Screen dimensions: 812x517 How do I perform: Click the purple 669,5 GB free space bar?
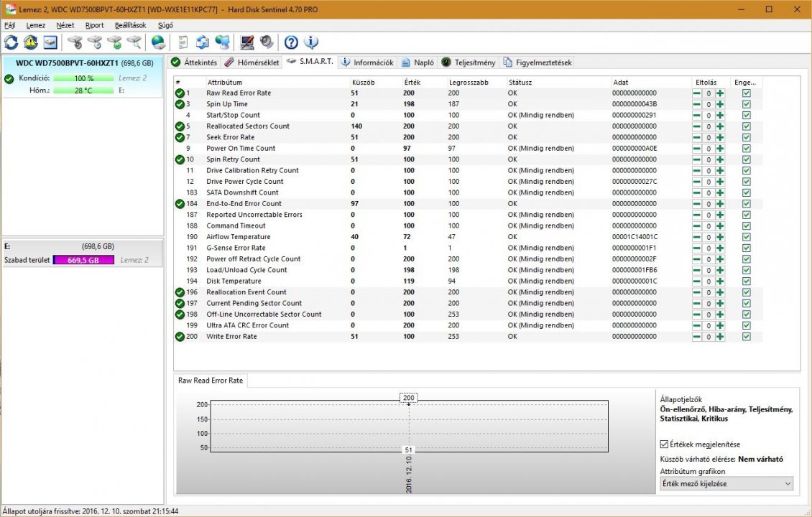tap(83, 260)
